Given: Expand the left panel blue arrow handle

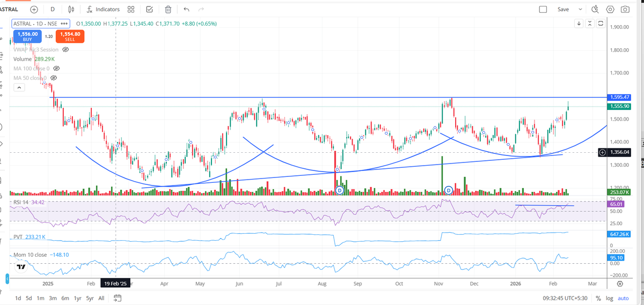Looking at the screenshot, I should [8, 279].
